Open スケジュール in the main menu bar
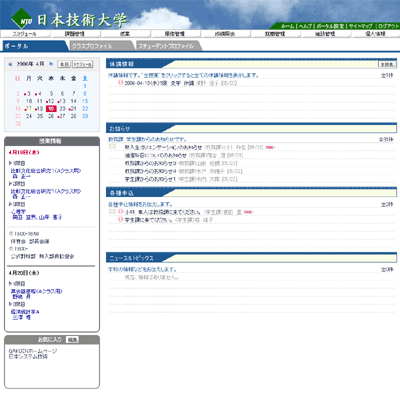Image resolution: width=400 pixels, height=393 pixels. (25, 34)
